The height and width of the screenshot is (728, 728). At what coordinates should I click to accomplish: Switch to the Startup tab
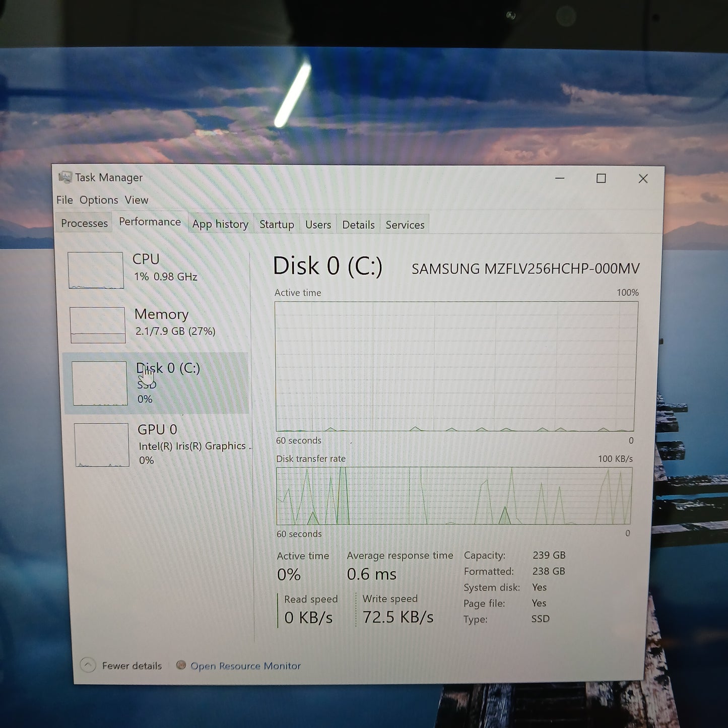tap(277, 225)
